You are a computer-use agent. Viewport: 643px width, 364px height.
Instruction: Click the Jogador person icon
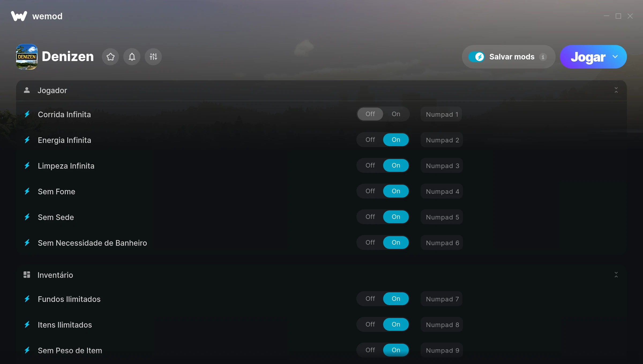pyautogui.click(x=27, y=90)
